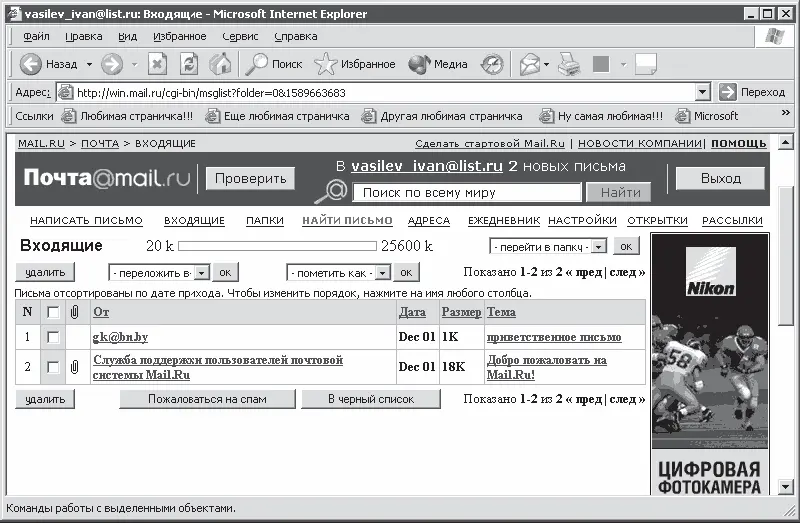800x523 pixels.
Task: Click ok next to перейти в папку
Action: pos(626,246)
